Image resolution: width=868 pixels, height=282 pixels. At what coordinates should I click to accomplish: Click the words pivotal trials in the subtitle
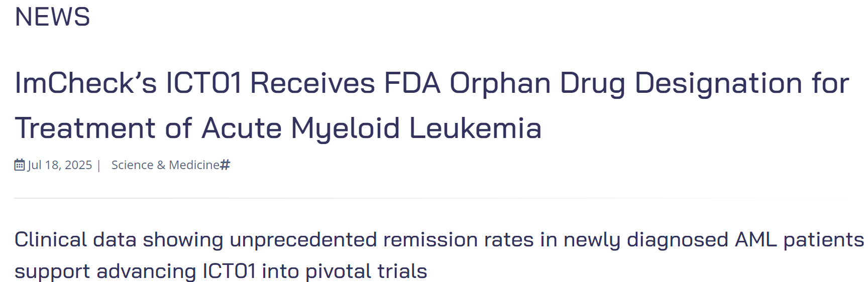[x=366, y=271]
